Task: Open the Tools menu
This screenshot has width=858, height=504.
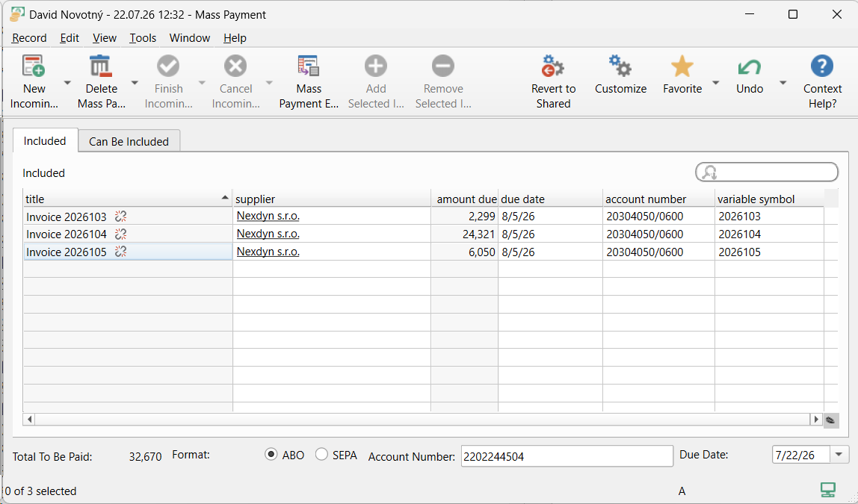Action: (143, 38)
